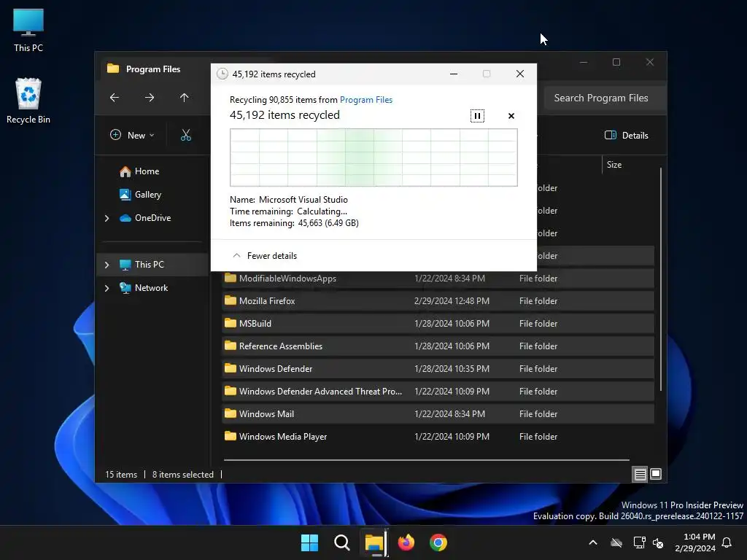Open the clock and date flyout
The width and height of the screenshot is (747, 560).
point(695,542)
